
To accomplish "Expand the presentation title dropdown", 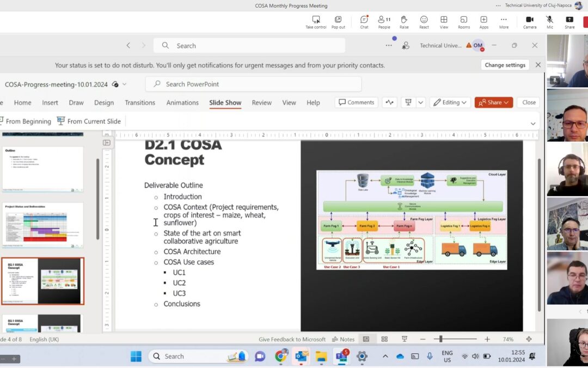I will [x=125, y=85].
